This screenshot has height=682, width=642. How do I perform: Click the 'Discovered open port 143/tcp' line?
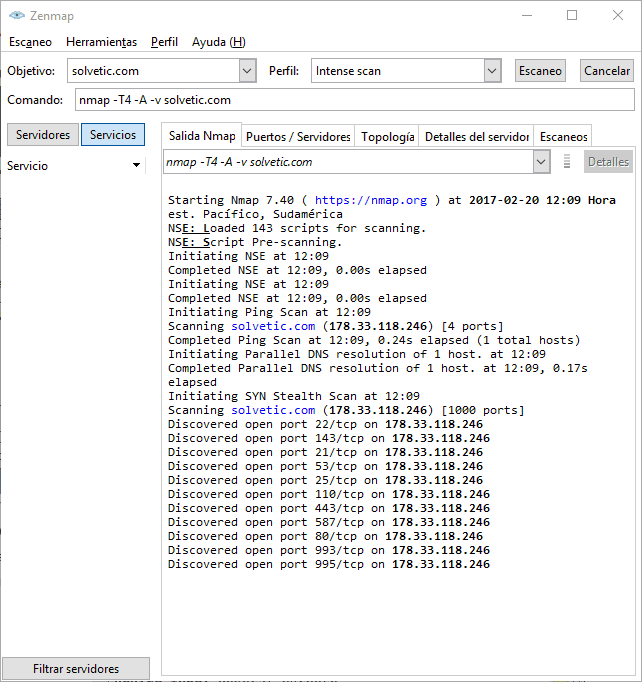click(329, 438)
